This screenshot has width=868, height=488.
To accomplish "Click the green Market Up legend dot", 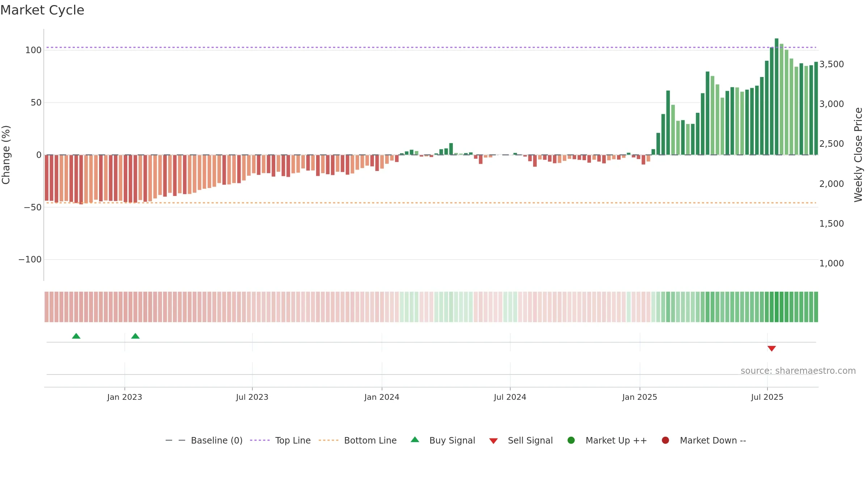I will (571, 440).
